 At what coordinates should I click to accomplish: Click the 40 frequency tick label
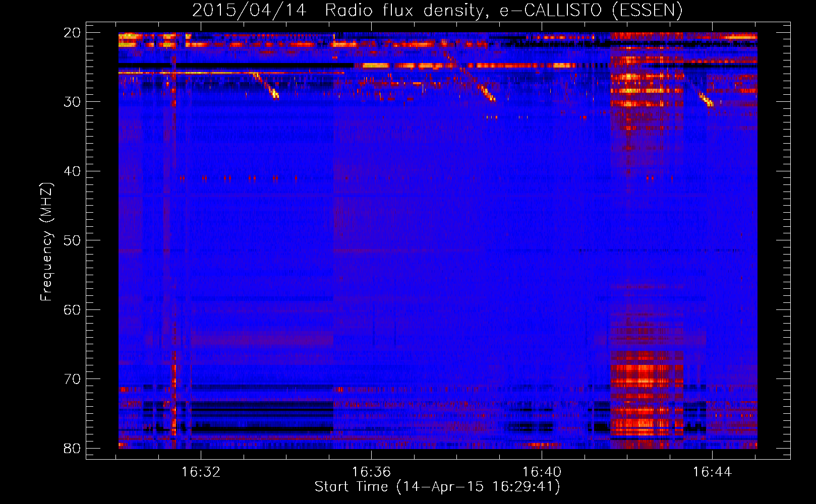click(x=72, y=171)
